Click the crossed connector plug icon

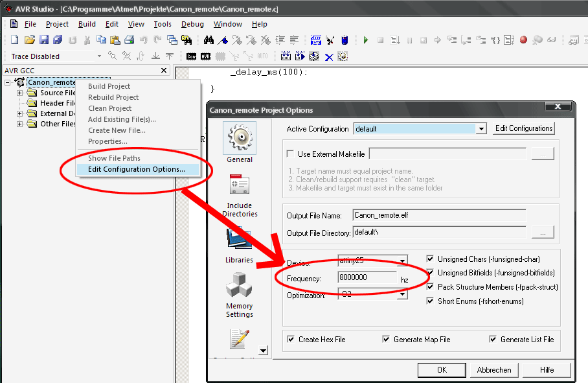point(330,40)
